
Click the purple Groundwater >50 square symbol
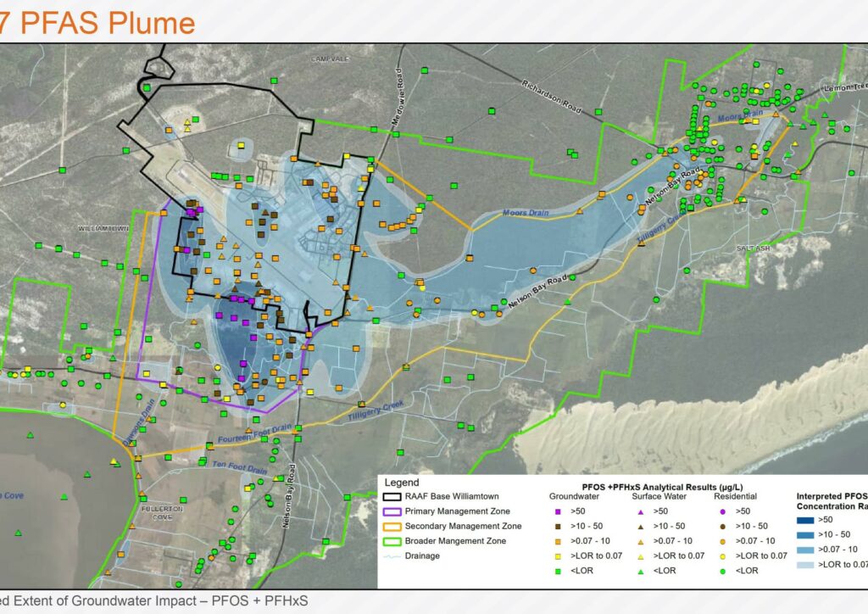558,511
